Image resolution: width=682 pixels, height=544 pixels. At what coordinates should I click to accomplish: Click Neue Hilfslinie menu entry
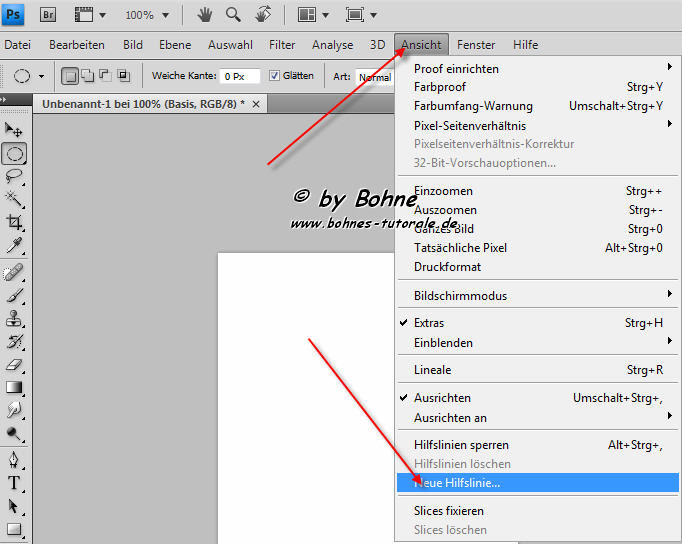[x=458, y=483]
